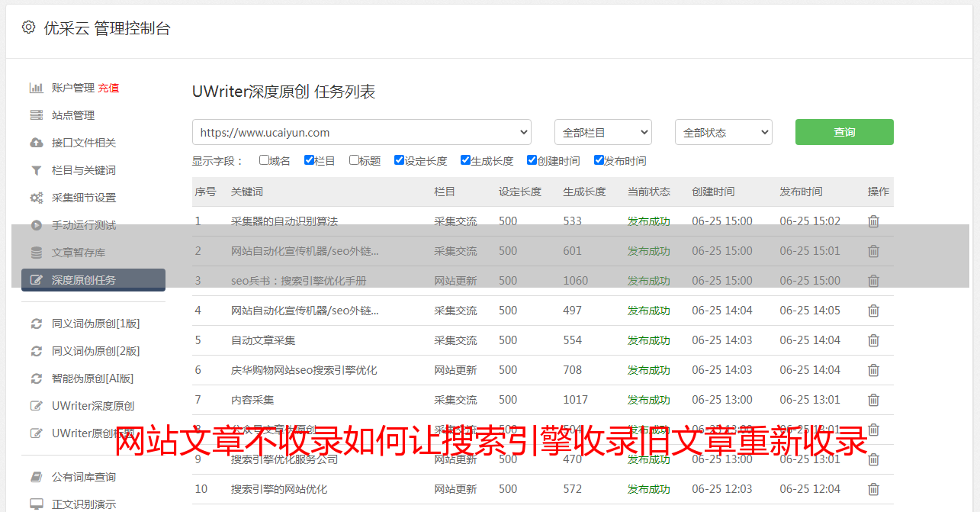Toggle the 域名 field checkbox
This screenshot has height=512, width=980.
pos(264,160)
